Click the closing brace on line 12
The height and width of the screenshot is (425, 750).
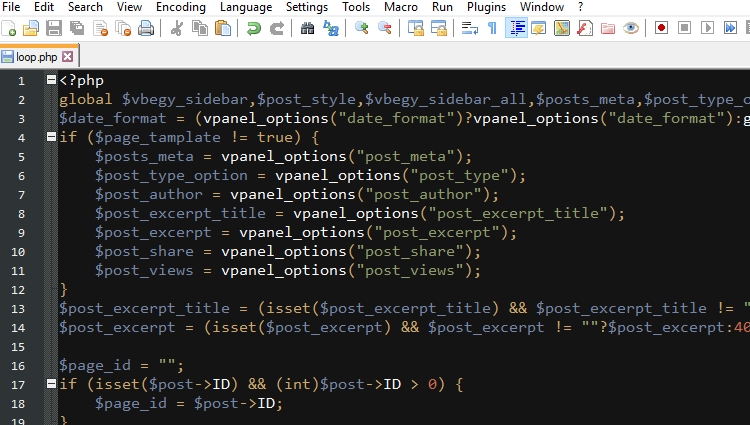[x=64, y=290]
